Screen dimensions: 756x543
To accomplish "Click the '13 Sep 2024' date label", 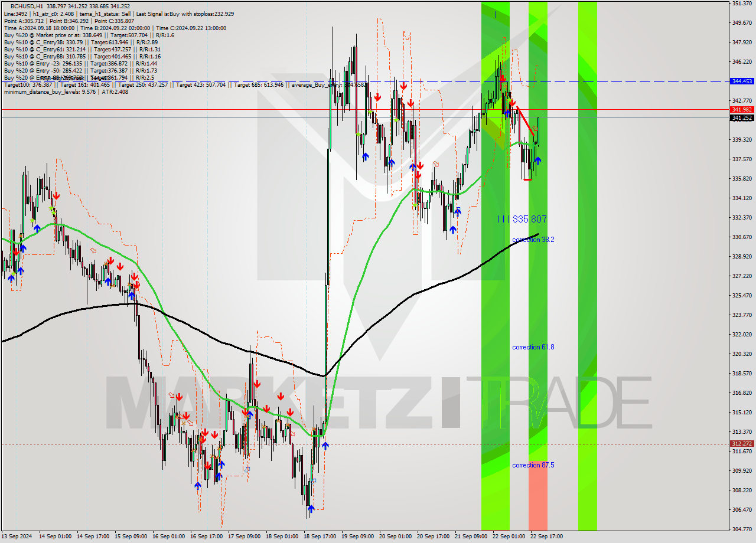I will tap(17, 537).
